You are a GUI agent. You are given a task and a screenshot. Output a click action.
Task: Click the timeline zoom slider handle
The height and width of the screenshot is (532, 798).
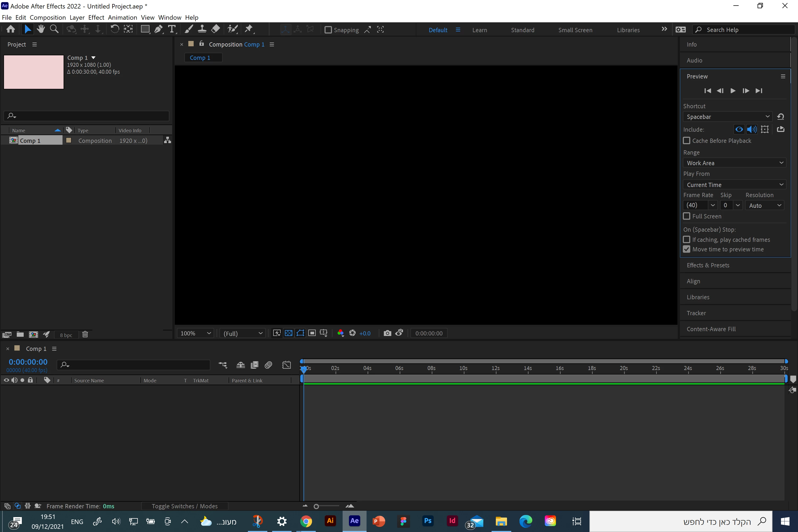316,506
